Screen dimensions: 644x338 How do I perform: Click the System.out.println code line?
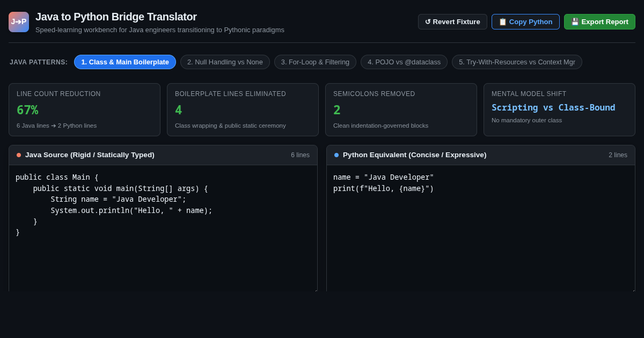(x=131, y=210)
